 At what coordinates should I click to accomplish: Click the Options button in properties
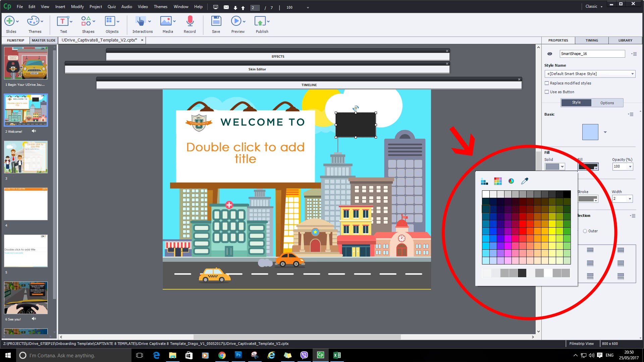pos(607,103)
